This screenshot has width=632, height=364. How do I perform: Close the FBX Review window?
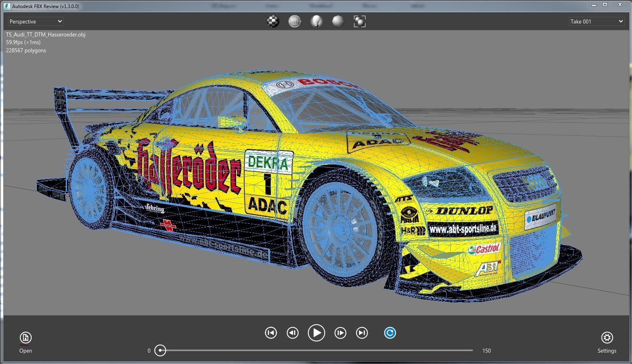620,5
